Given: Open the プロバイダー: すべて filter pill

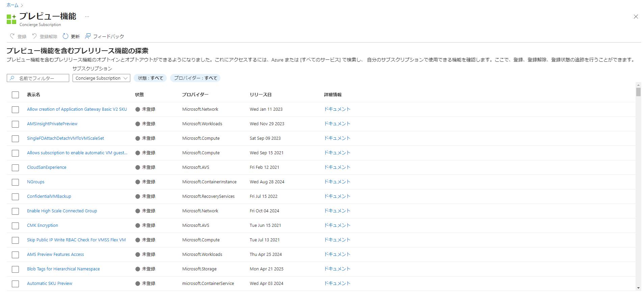Looking at the screenshot, I should [195, 78].
